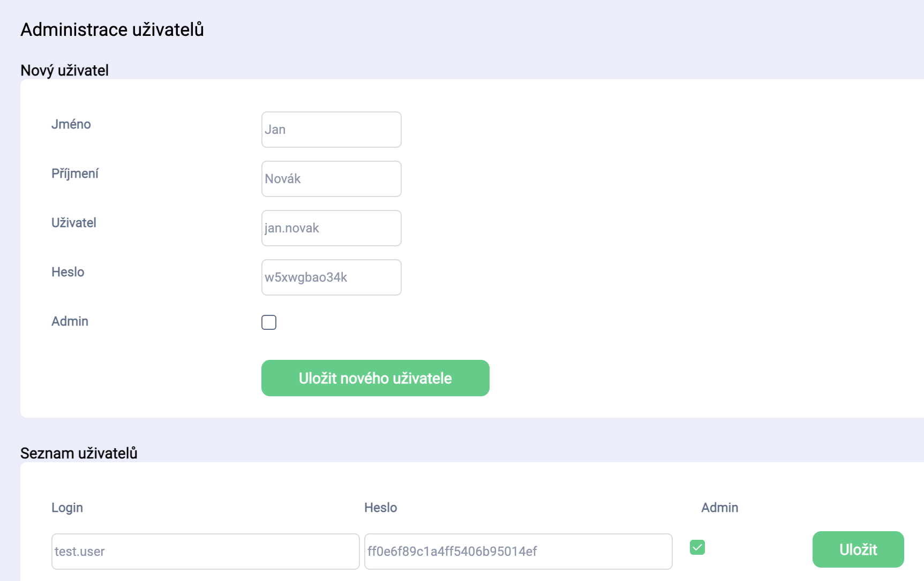Select the Uživatel username field in new user form
This screenshot has width=924, height=581.
(x=331, y=228)
